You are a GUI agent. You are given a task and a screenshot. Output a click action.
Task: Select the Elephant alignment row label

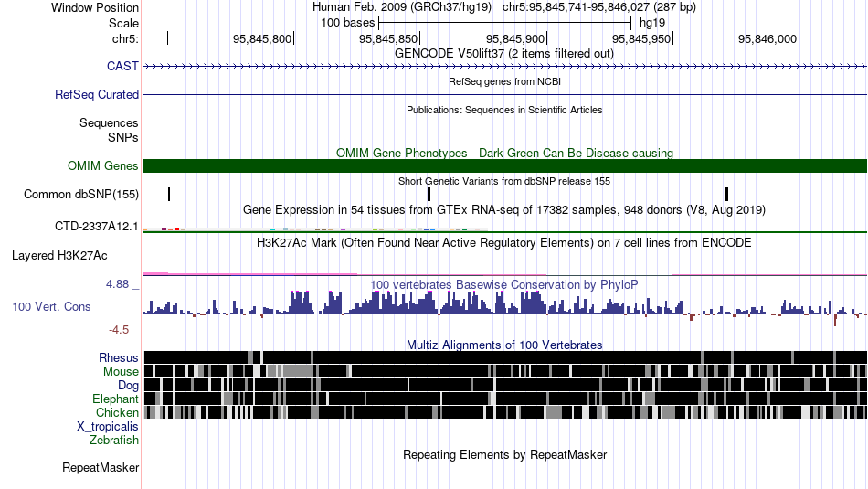pyautogui.click(x=115, y=399)
